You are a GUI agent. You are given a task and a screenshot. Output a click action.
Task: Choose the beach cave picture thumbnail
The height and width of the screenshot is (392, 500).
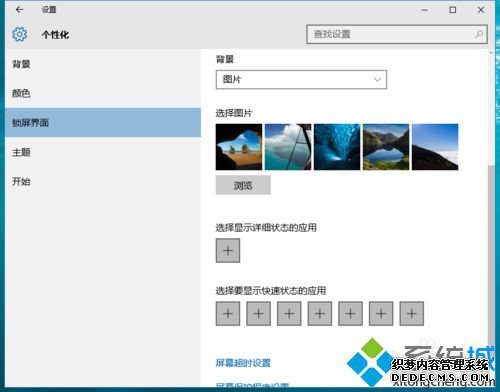pyautogui.click(x=239, y=147)
